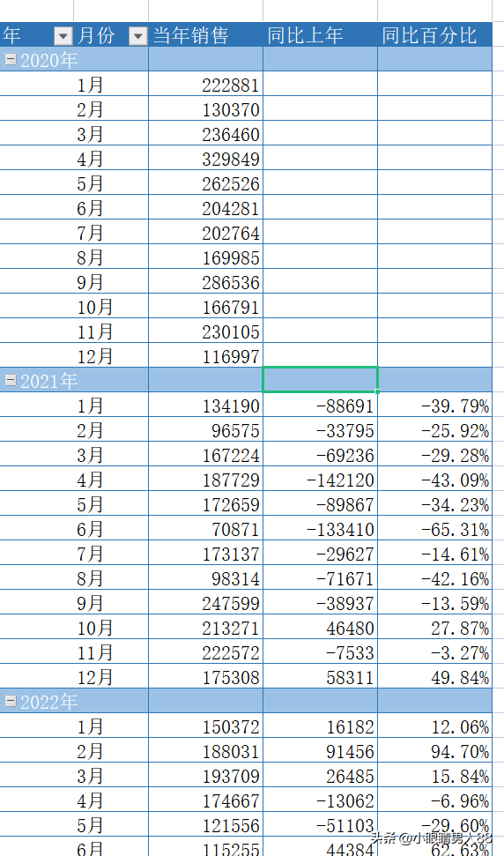This screenshot has width=504, height=856.
Task: Select cell with value 188031
Action: pyautogui.click(x=205, y=751)
